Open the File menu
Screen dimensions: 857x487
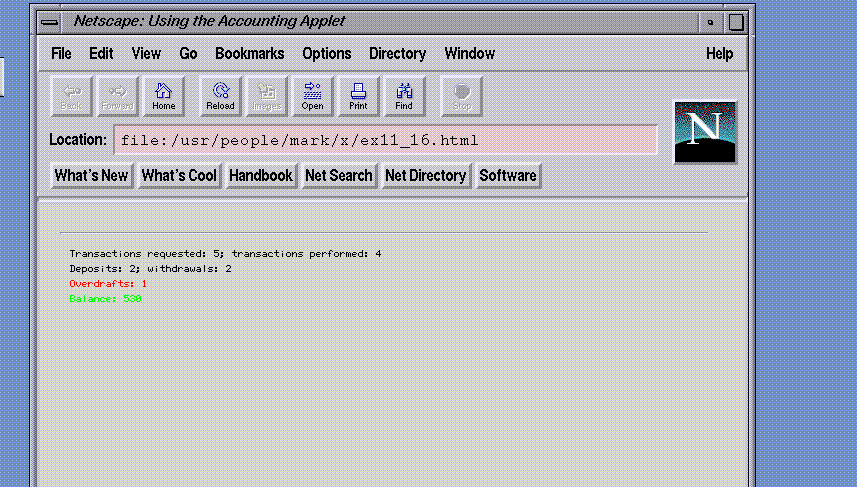61,54
